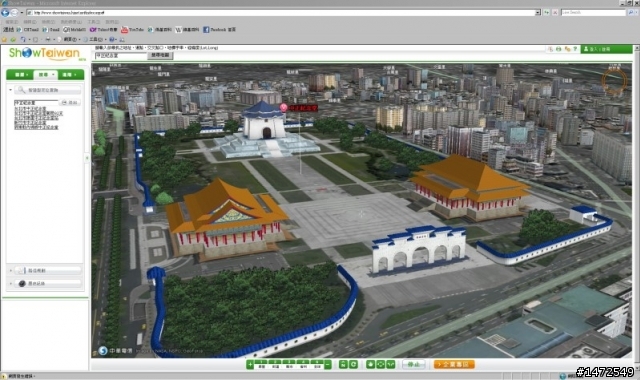Click the left panel search text field
This screenshot has height=380, width=640.
[x=36, y=102]
